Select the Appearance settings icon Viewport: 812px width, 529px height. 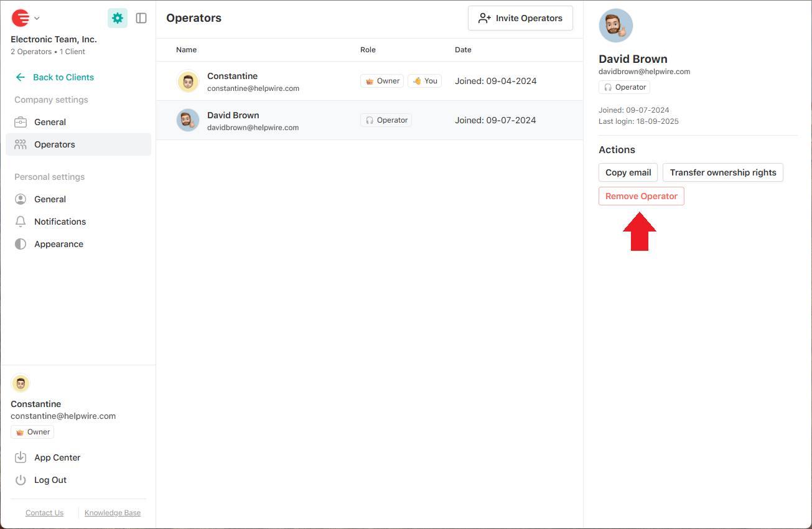(x=21, y=243)
